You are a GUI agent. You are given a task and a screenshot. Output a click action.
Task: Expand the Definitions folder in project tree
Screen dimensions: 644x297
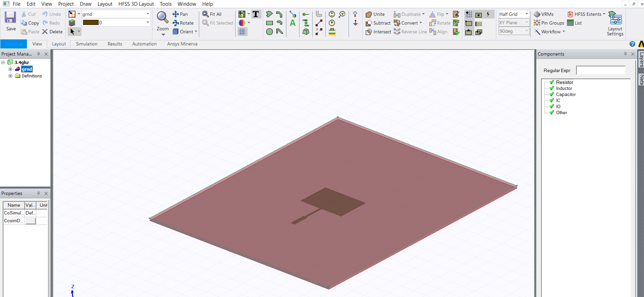pos(10,76)
